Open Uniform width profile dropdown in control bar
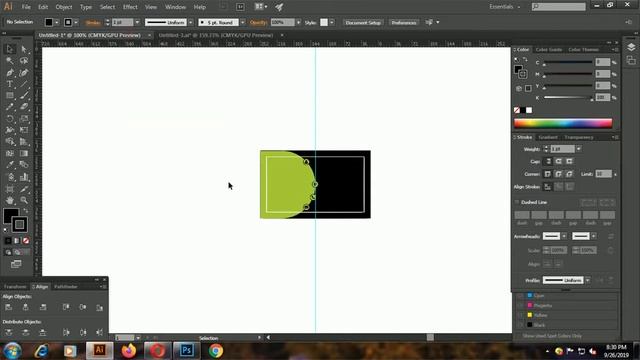The height and width of the screenshot is (360, 640). pos(191,22)
